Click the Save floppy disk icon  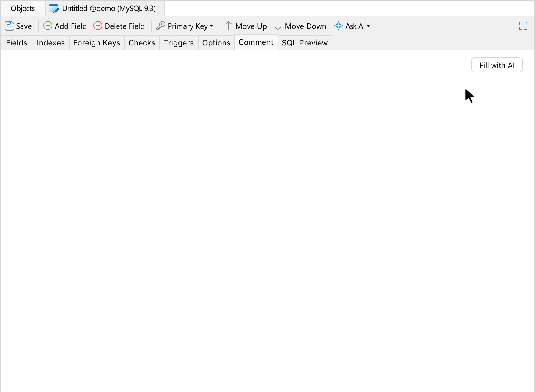[x=10, y=26]
